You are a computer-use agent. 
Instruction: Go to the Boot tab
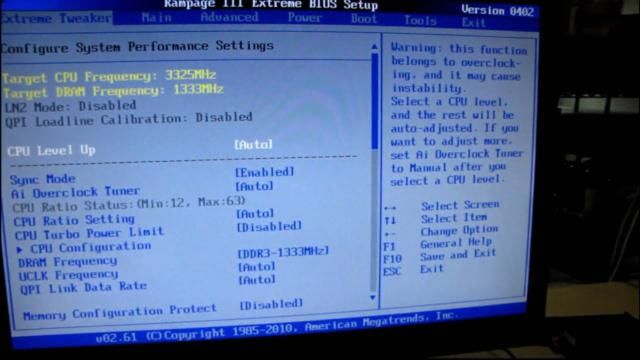point(364,19)
